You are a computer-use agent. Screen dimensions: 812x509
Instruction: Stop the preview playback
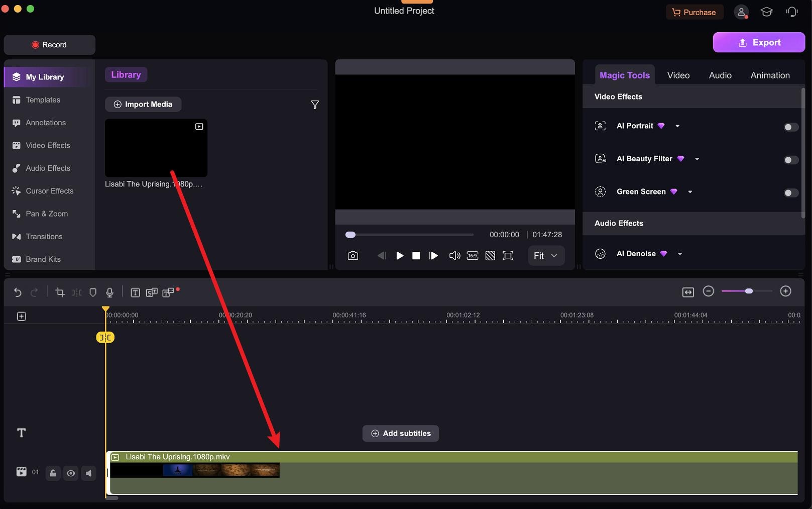pyautogui.click(x=416, y=256)
